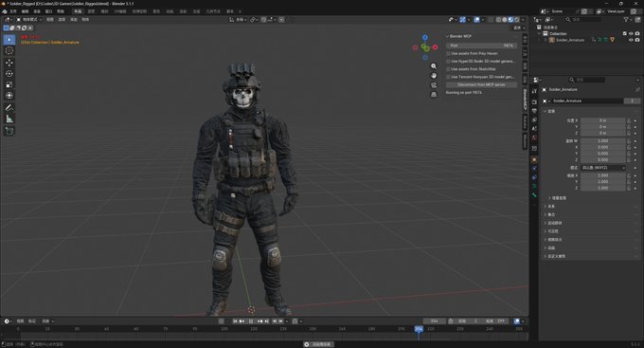Check Use Hyper3D Rodin 3D model generation
The image size is (644, 348).
click(x=448, y=62)
